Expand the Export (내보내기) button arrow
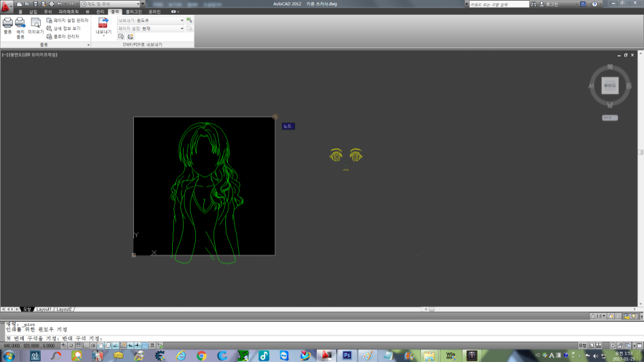 click(x=103, y=36)
